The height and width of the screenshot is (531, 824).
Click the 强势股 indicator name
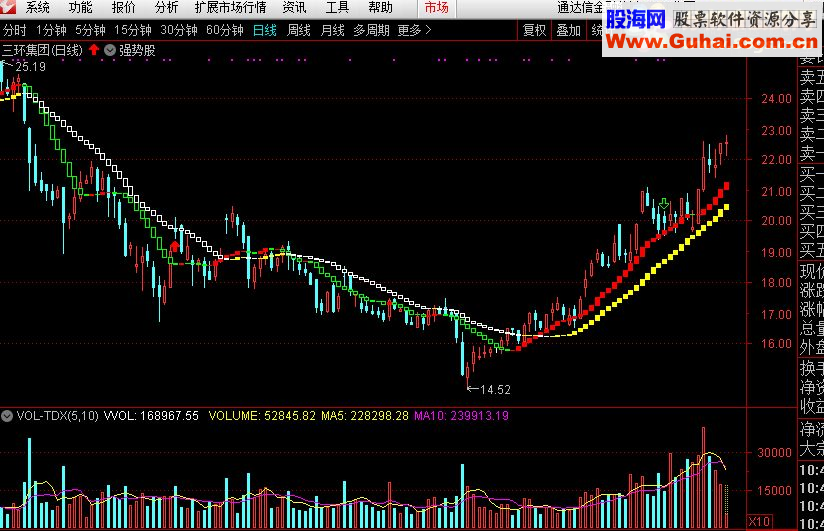(137, 50)
